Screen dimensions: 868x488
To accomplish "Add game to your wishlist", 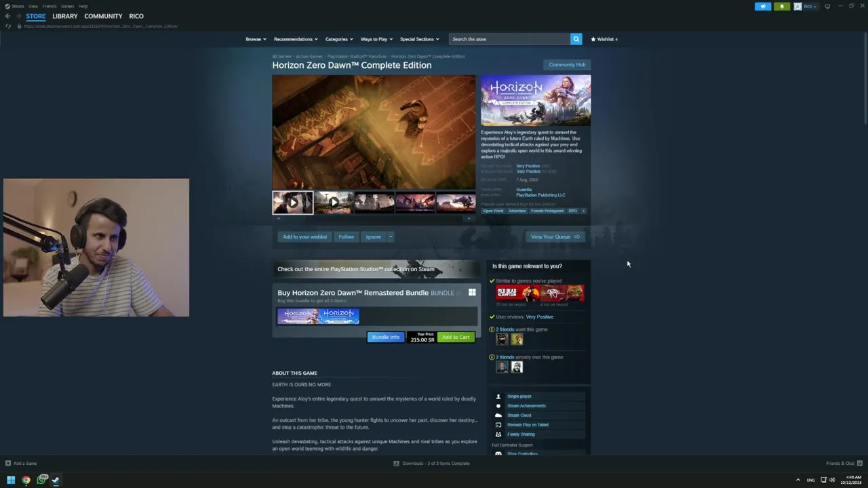I will pos(304,237).
